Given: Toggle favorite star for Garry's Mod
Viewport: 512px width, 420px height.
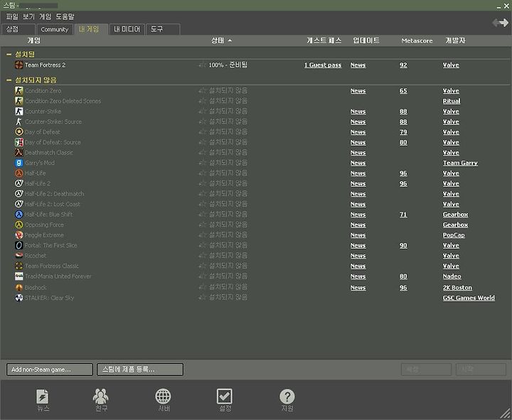Looking at the screenshot, I should [x=203, y=163].
